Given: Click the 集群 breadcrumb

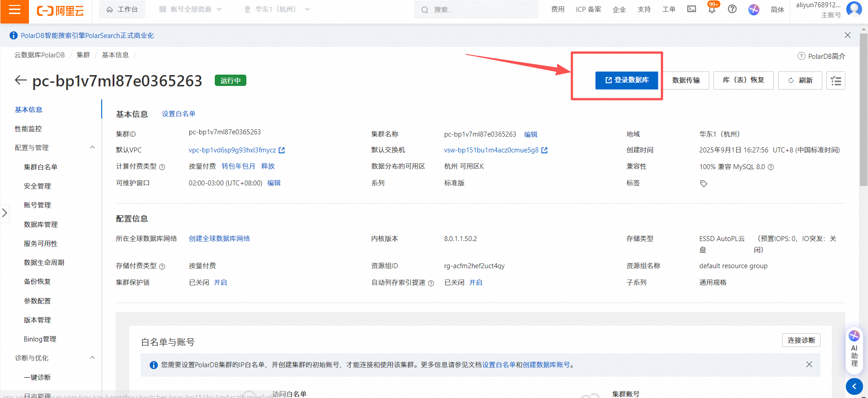Looking at the screenshot, I should click(83, 55).
